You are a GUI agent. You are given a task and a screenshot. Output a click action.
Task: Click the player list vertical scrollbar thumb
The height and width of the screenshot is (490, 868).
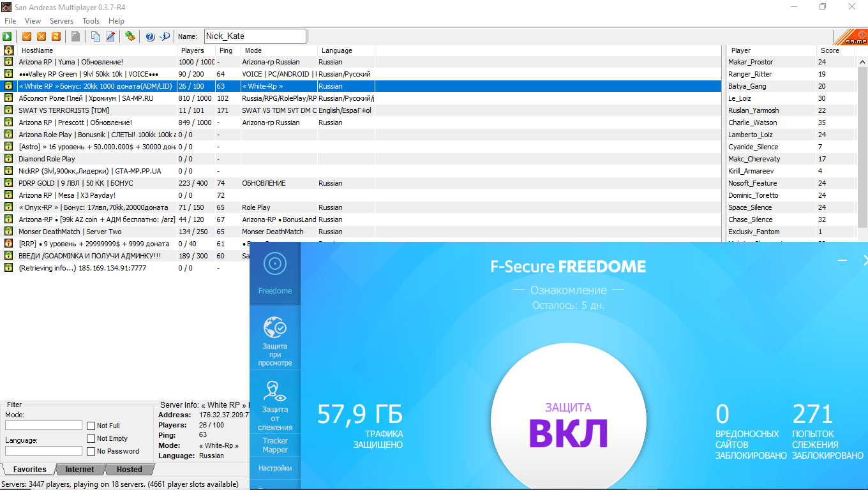862,147
